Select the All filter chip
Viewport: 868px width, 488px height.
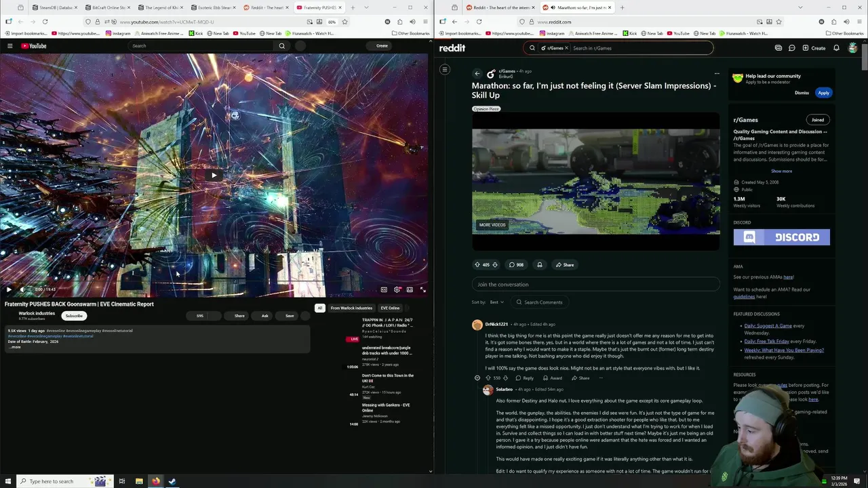[x=320, y=308]
